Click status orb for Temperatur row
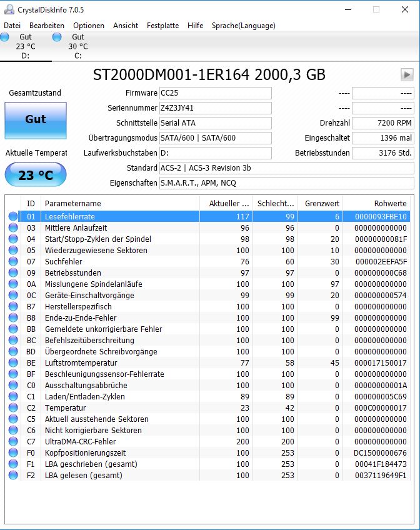The image size is (420, 530). coord(13,407)
